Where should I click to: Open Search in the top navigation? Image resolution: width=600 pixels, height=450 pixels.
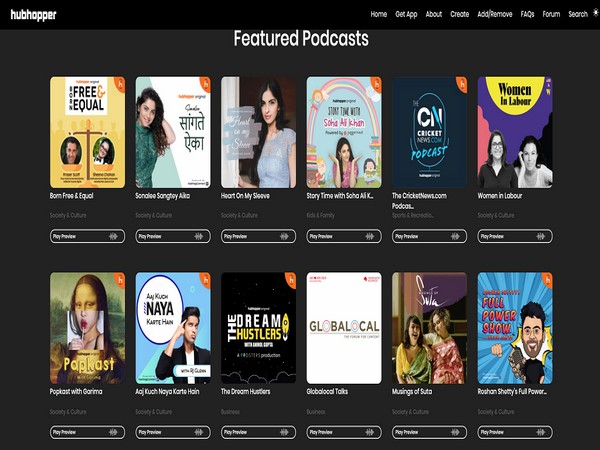pos(577,14)
